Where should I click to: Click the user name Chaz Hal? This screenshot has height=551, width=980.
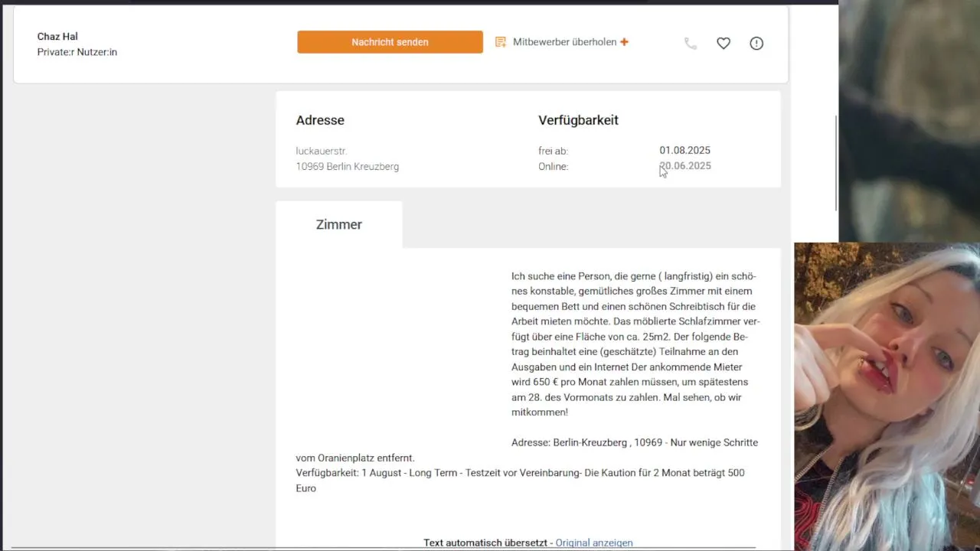[57, 37]
